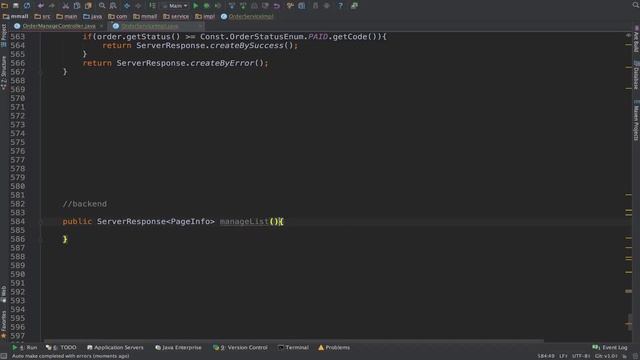Click line number 590 in gutter
Viewport: 640px width, 360px height.
[x=18, y=274]
